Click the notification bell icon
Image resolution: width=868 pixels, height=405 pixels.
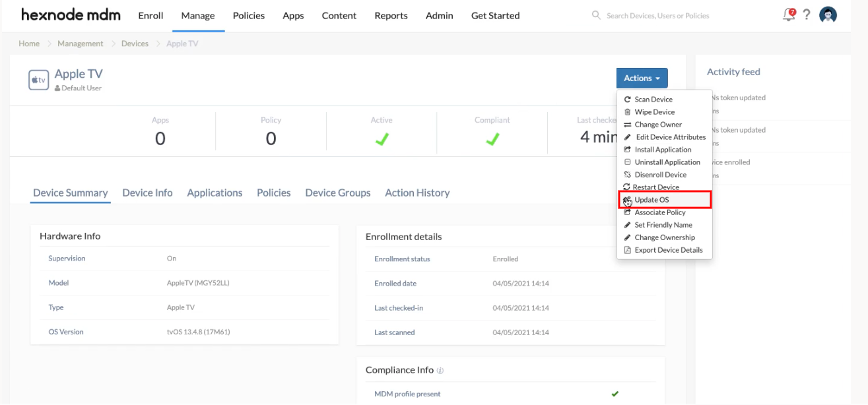point(789,15)
